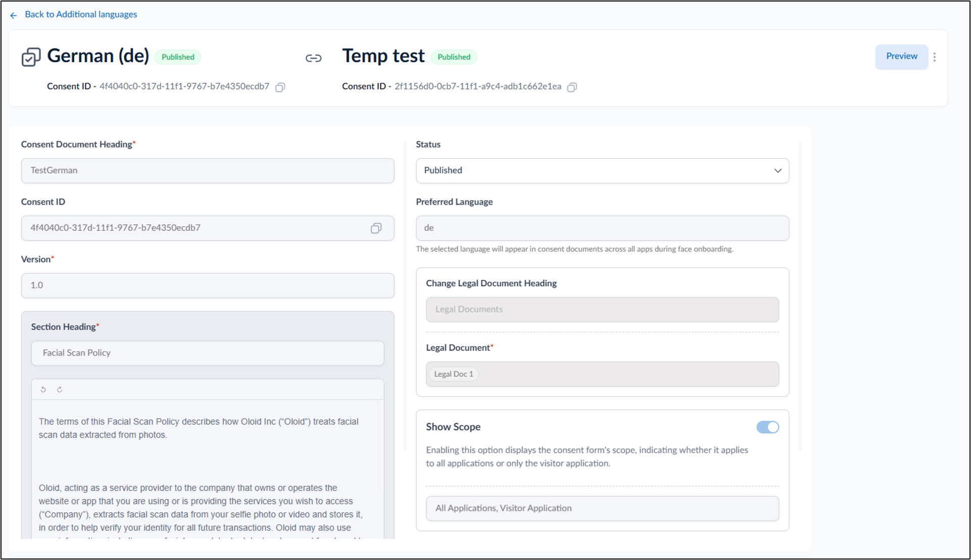This screenshot has height=560, width=971.
Task: Click the Consent Document Heading field
Action: pos(208,171)
